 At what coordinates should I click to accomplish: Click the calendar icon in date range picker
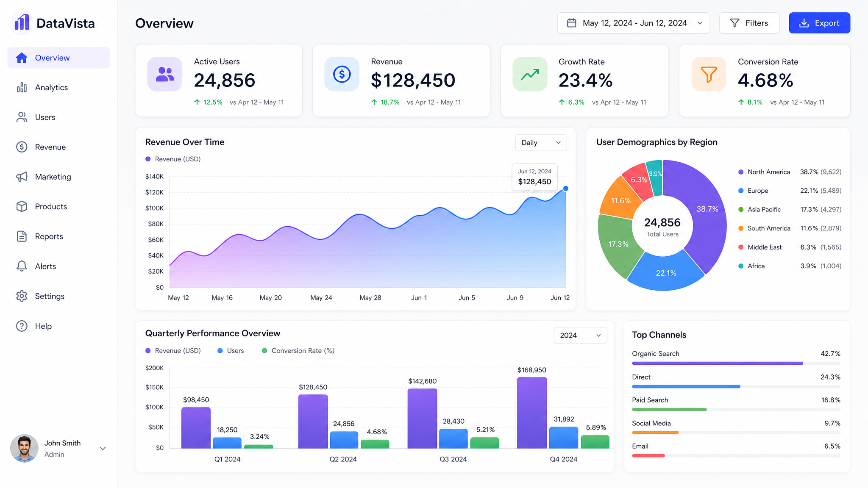coord(572,23)
